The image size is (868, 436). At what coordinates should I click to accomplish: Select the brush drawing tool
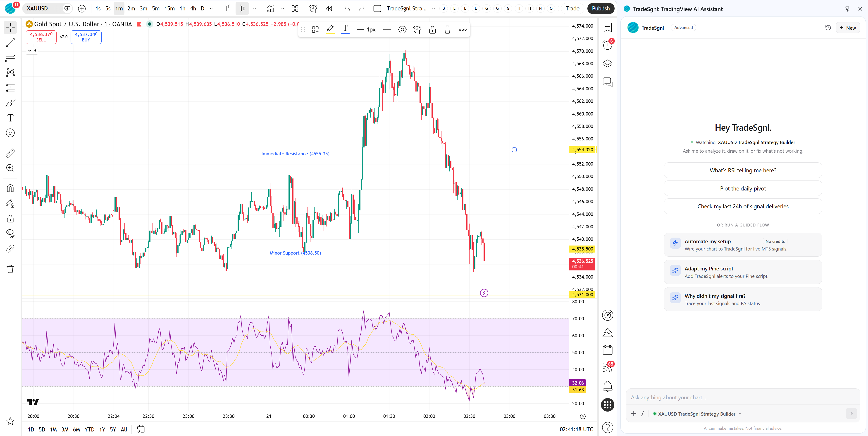point(10,103)
